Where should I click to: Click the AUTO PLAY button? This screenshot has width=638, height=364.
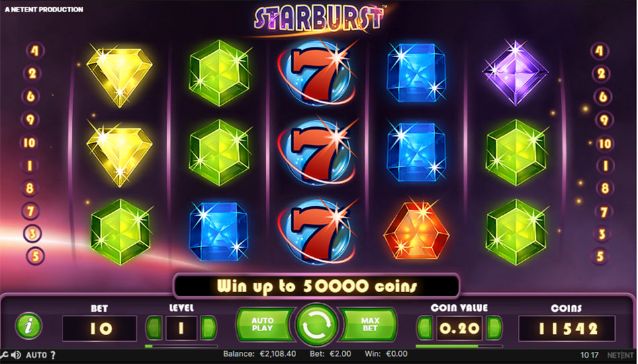pyautogui.click(x=264, y=324)
